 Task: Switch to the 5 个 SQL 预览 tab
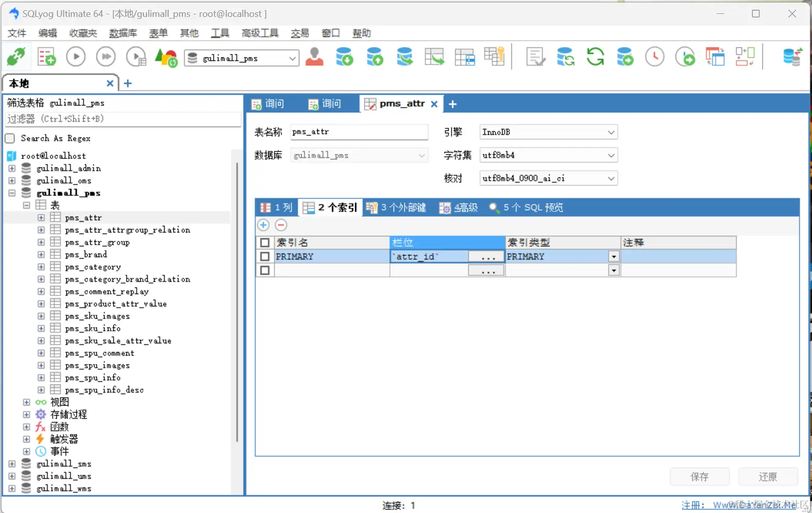(x=526, y=207)
